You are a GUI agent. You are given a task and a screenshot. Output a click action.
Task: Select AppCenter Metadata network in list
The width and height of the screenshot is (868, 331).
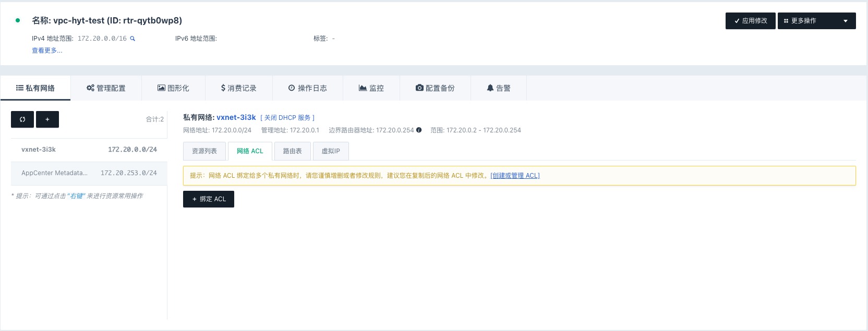pos(89,173)
